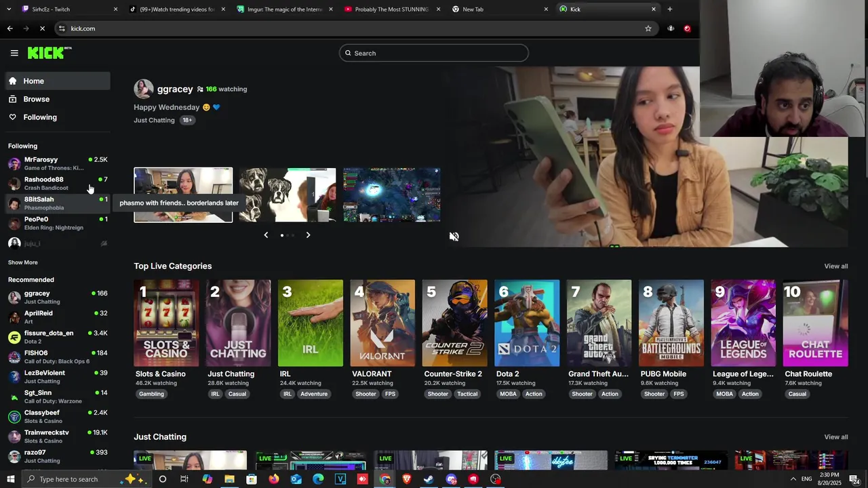The height and width of the screenshot is (488, 868).
Task: Click MOBA tag under Dota 2
Action: [508, 394]
